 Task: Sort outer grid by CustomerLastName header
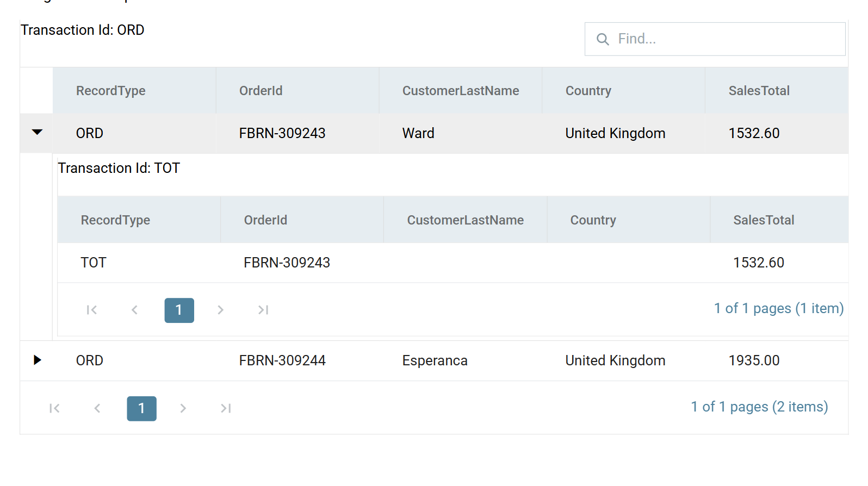(461, 91)
